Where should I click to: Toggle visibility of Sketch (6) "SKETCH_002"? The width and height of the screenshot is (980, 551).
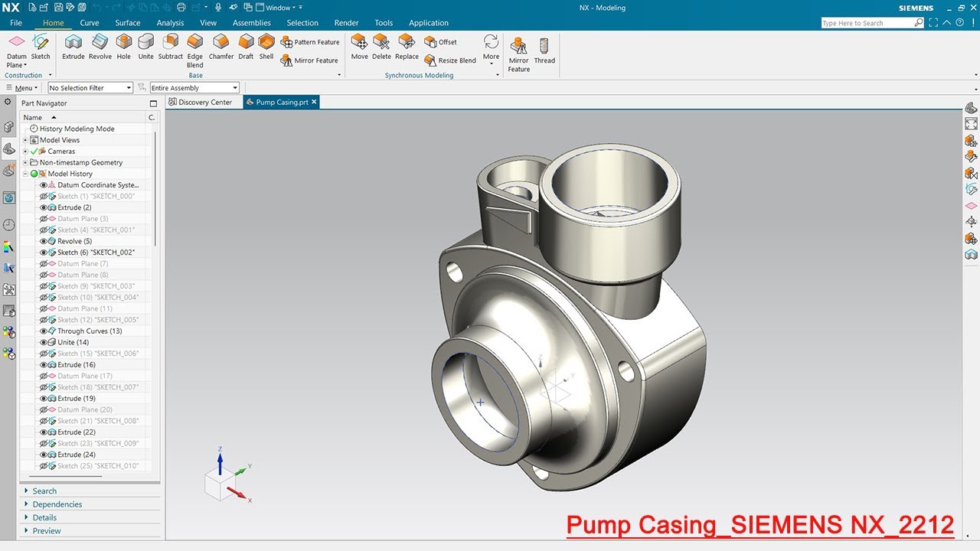pos(44,253)
